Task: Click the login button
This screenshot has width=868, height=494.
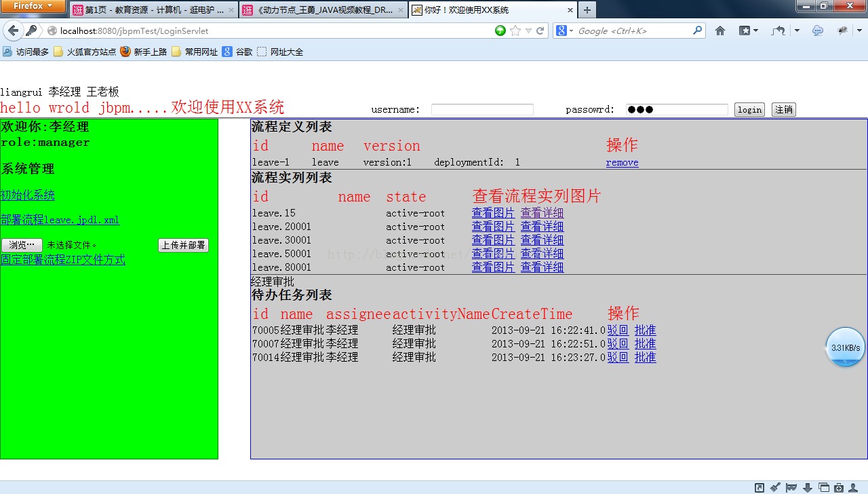Action: click(749, 109)
